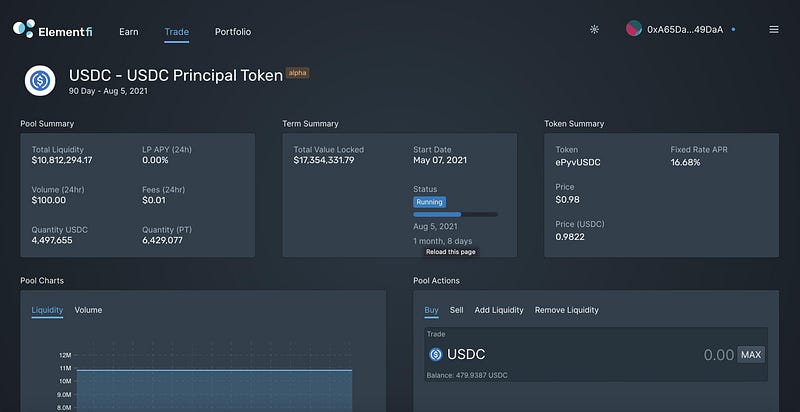Click the ePyvUSDC token name
The image size is (800, 412).
click(x=578, y=163)
